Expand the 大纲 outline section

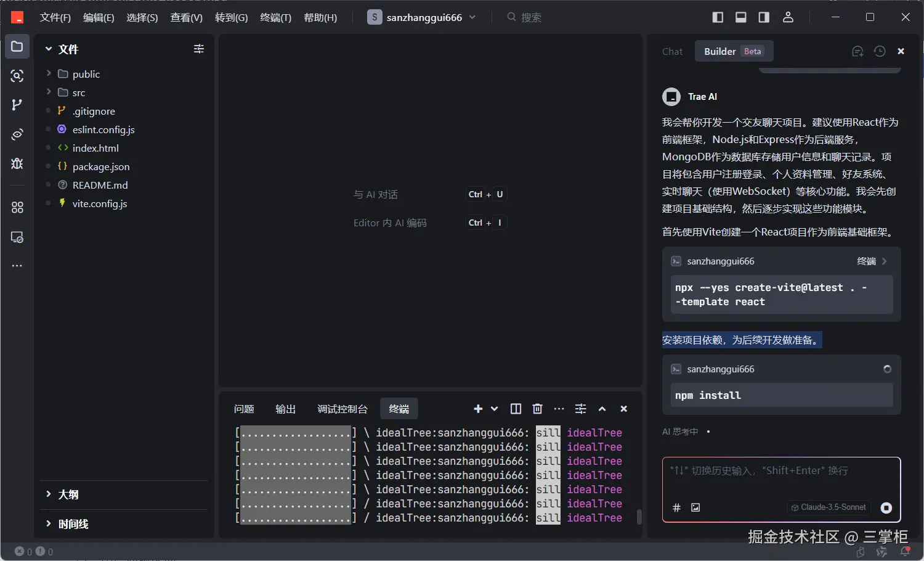(62, 494)
